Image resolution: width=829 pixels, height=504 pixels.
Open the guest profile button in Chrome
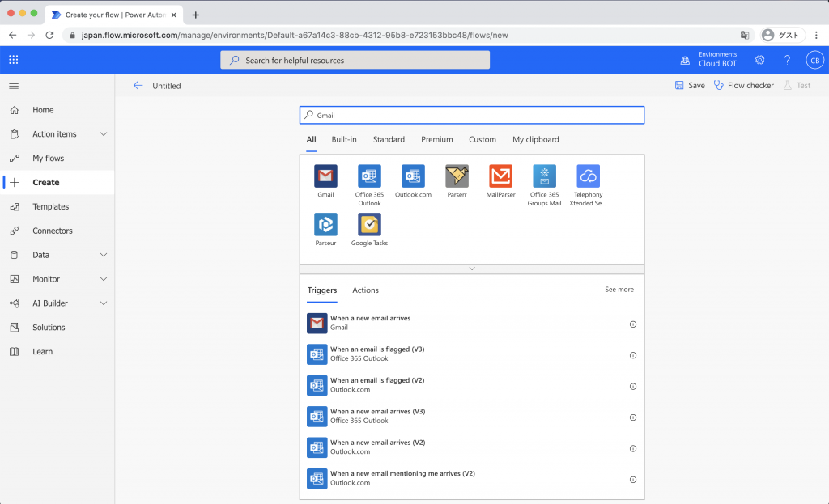click(783, 36)
